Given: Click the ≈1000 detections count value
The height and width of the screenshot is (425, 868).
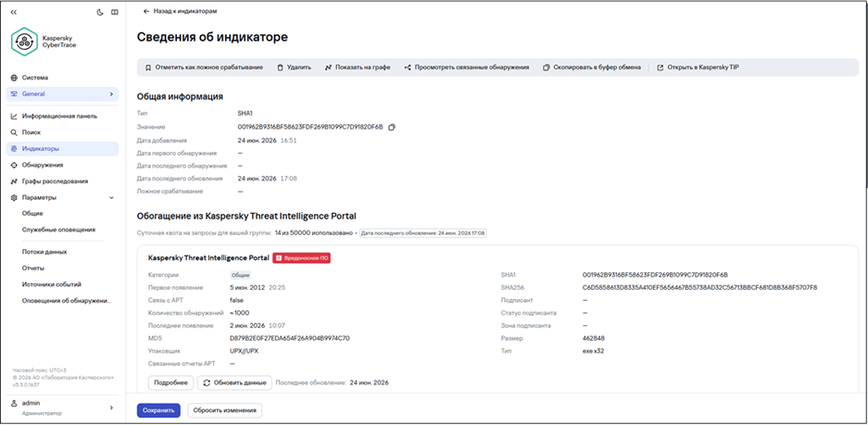Looking at the screenshot, I should click(x=239, y=313).
